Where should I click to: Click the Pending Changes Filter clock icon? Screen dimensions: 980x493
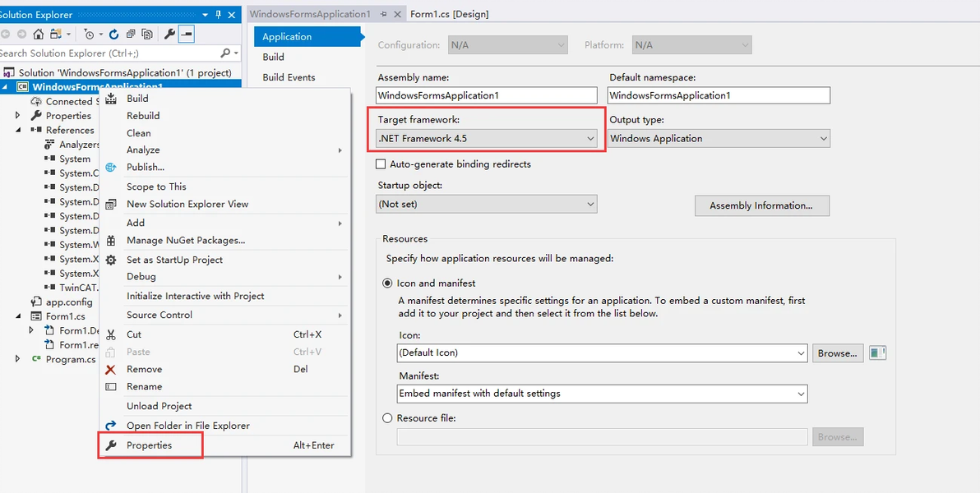90,34
